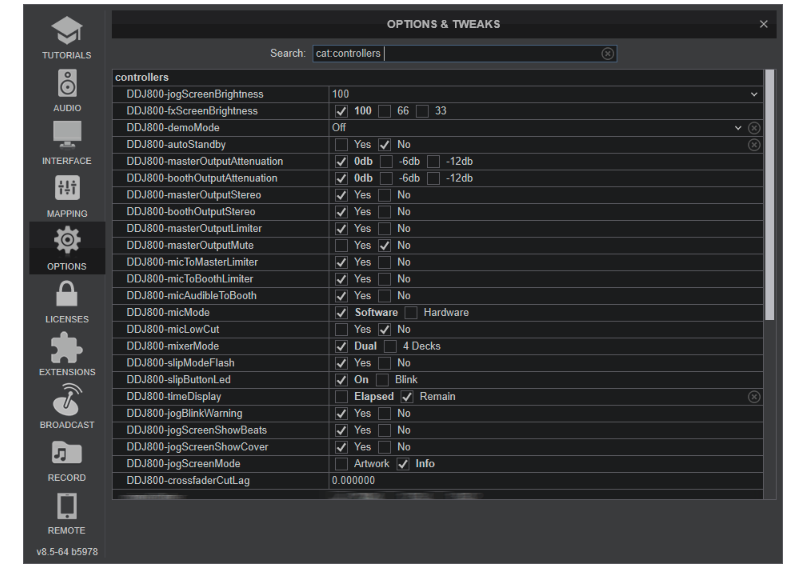Open the Extensions puzzle icon

pos(67,347)
